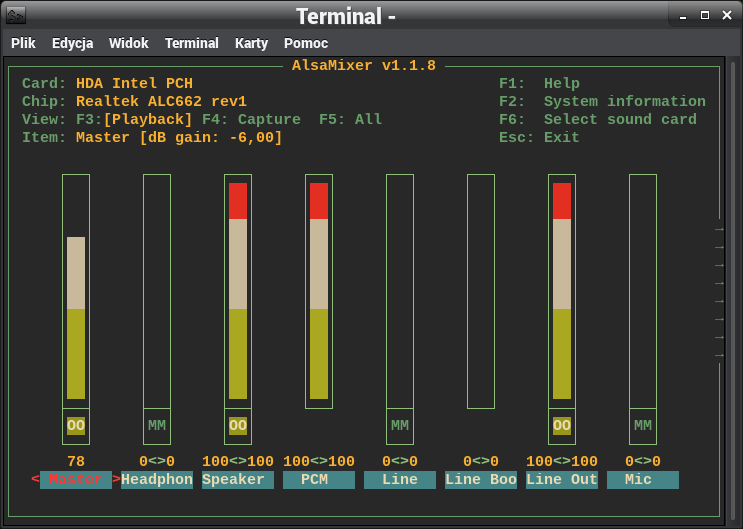Image resolution: width=743 pixels, height=529 pixels.
Task: Click the empty Line Boost volume bar
Action: [x=481, y=291]
